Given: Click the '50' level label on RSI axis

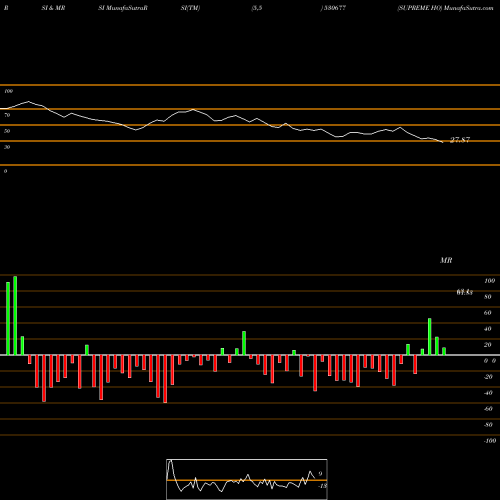Looking at the screenshot, I should [7, 131].
